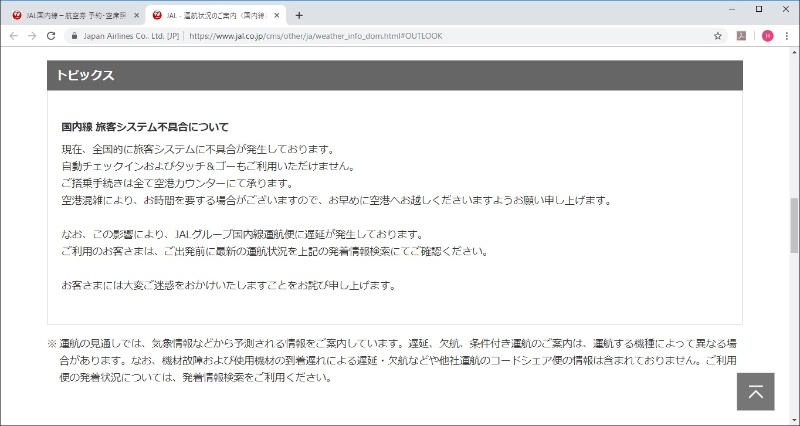Switch to the first JAL 国内線 tab

pyautogui.click(x=75, y=15)
